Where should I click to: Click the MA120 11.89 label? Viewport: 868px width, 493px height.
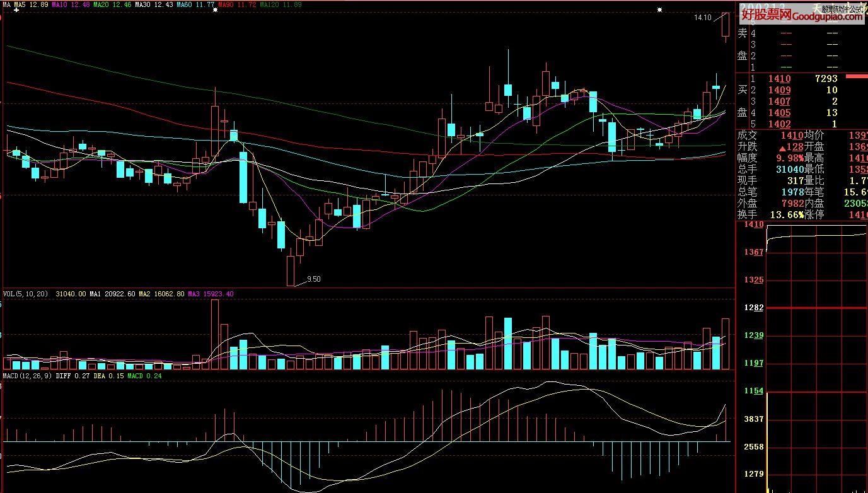click(x=281, y=4)
